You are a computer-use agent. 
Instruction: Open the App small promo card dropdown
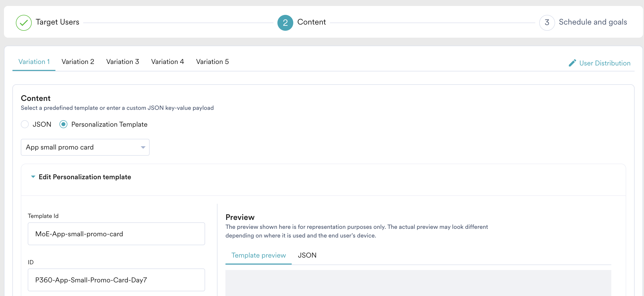(85, 147)
